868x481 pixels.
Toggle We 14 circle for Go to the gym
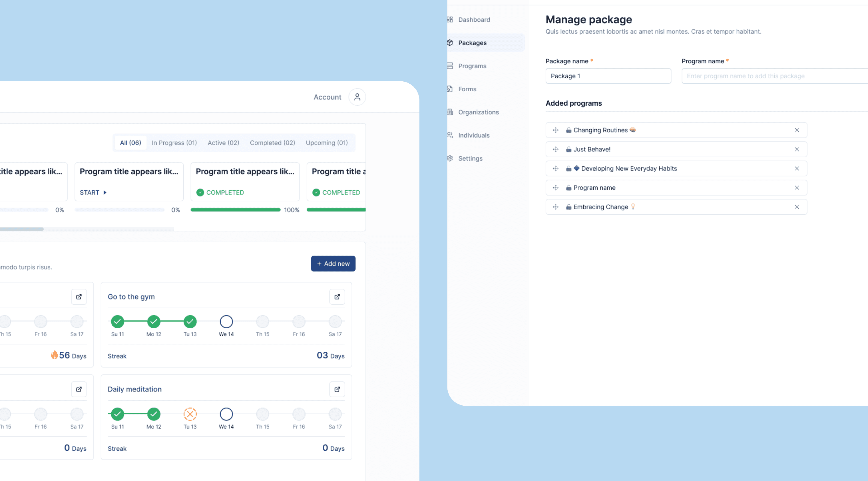226,321
